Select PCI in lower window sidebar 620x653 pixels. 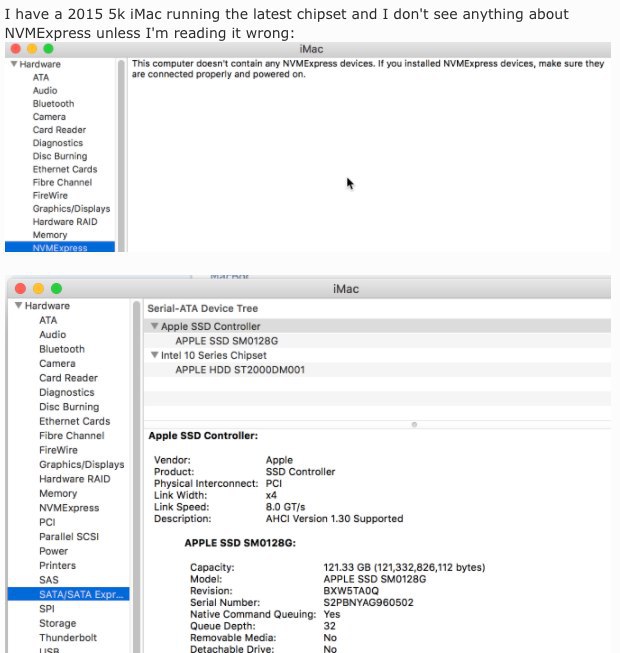point(47,522)
